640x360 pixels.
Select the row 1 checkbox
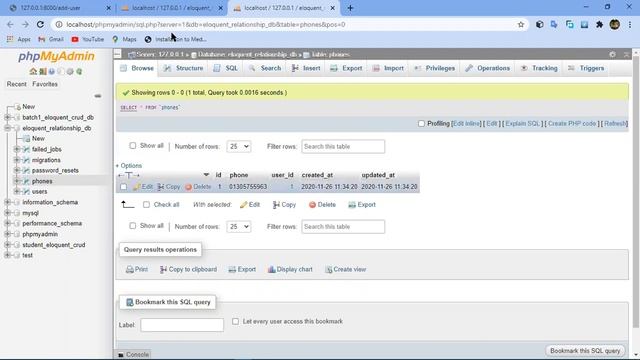[123, 187]
